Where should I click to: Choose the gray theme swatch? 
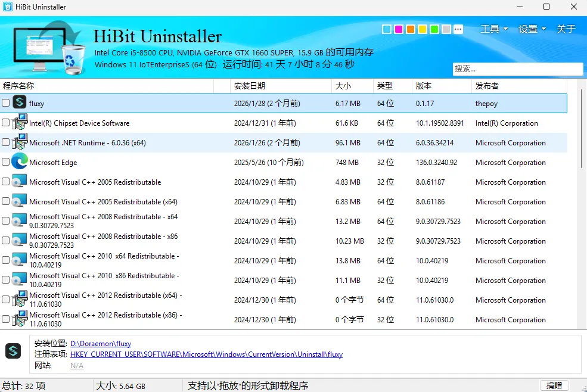point(446,29)
